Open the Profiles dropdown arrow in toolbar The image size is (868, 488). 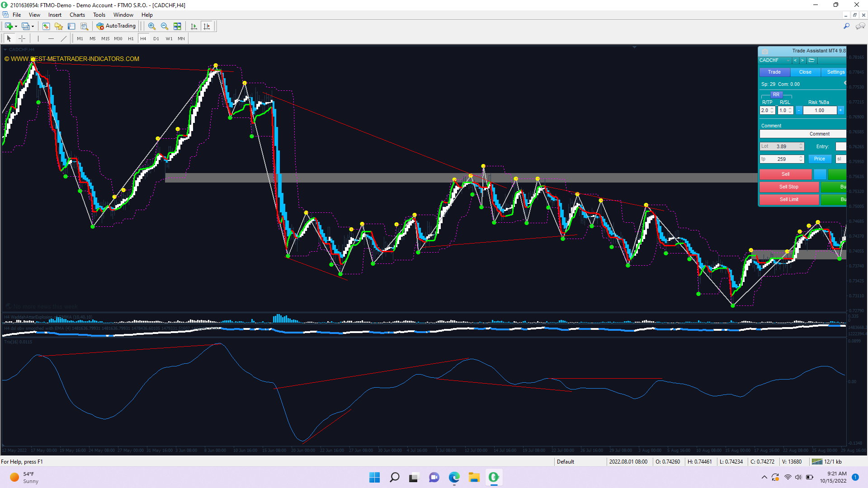click(33, 27)
